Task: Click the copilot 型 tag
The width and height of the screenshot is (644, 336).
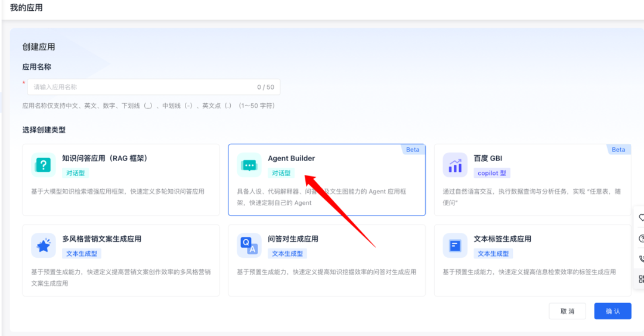Action: click(491, 173)
